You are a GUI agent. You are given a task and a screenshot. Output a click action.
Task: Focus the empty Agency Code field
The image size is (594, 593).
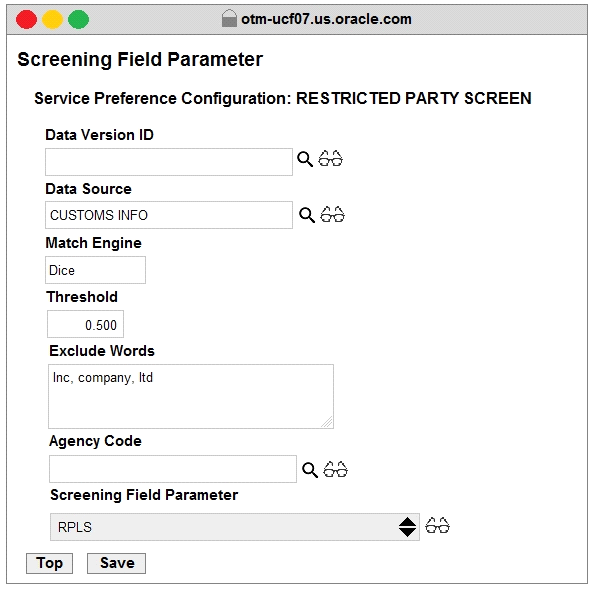point(173,469)
